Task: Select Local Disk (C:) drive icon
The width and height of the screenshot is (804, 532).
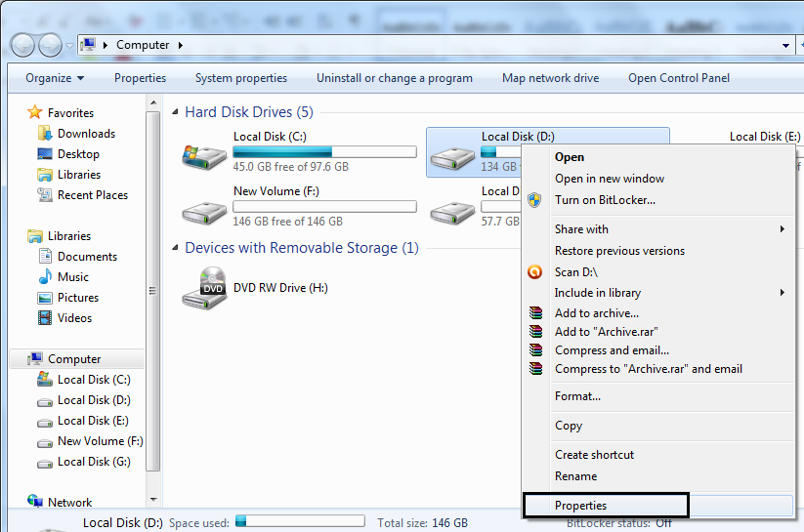Action: tap(204, 157)
